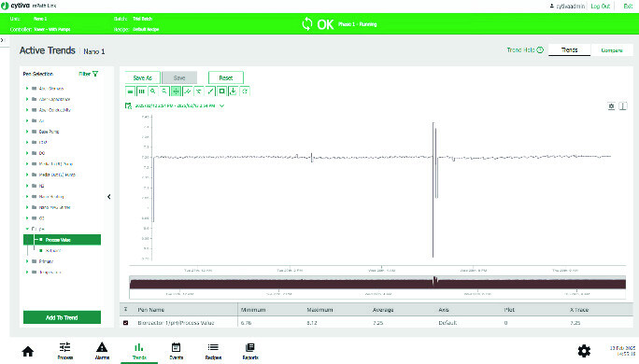Click the refresh icon in chart toolbar
This screenshot has width=639, height=364.
click(245, 91)
